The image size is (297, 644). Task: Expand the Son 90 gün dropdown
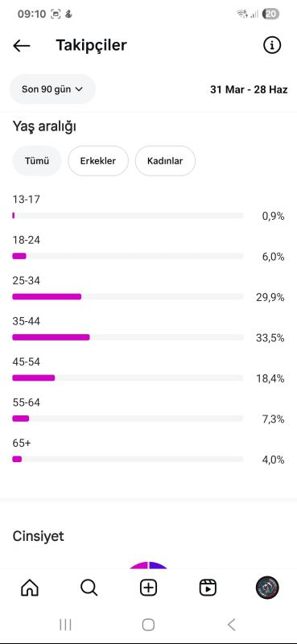pyautogui.click(x=52, y=89)
